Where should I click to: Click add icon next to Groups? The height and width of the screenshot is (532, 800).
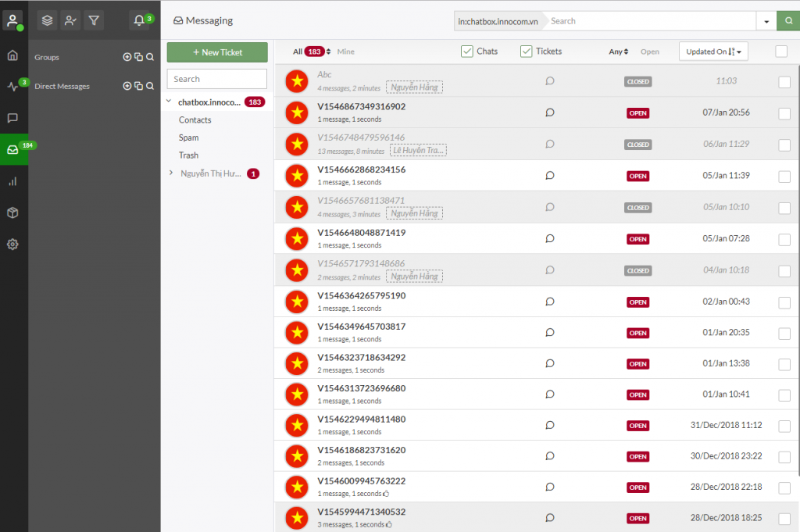[x=127, y=57]
